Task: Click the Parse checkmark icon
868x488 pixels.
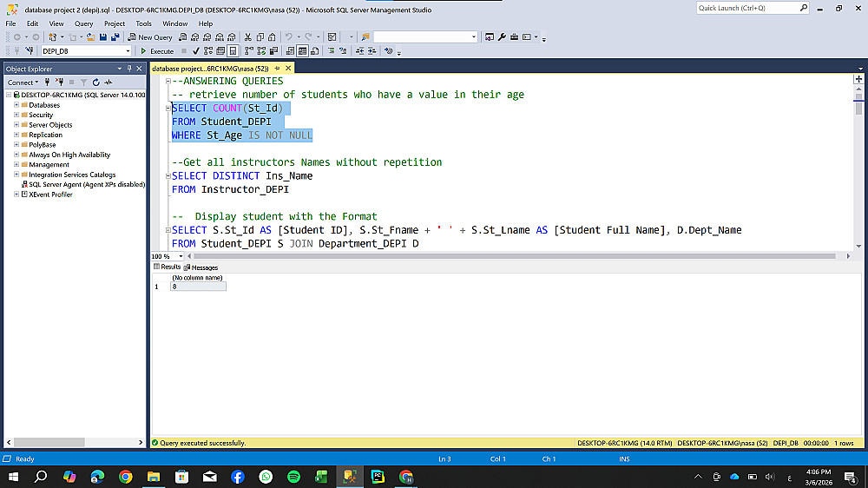Action: click(x=195, y=51)
